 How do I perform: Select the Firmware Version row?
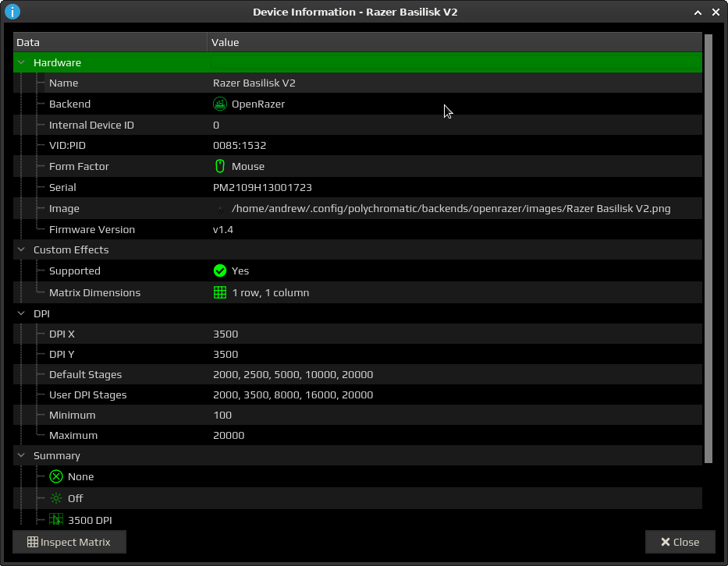(x=312, y=229)
